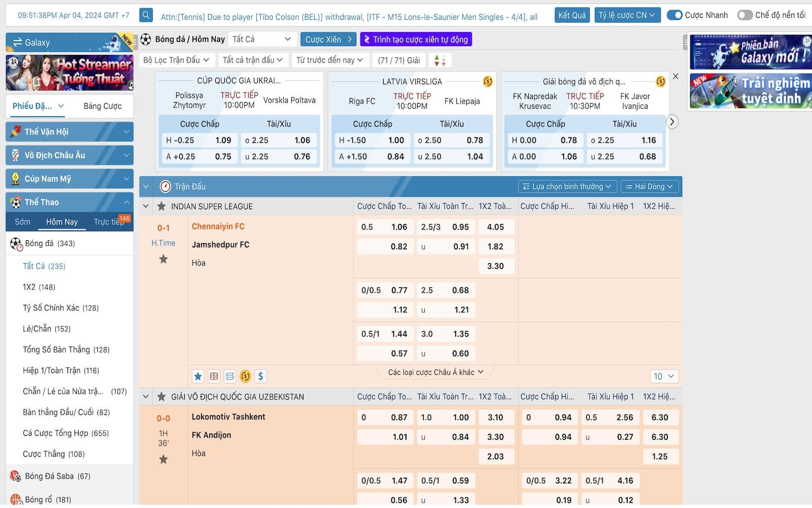Image resolution: width=812 pixels, height=508 pixels.
Task: Switch to the Trực tiếp tab
Action: pos(109,222)
